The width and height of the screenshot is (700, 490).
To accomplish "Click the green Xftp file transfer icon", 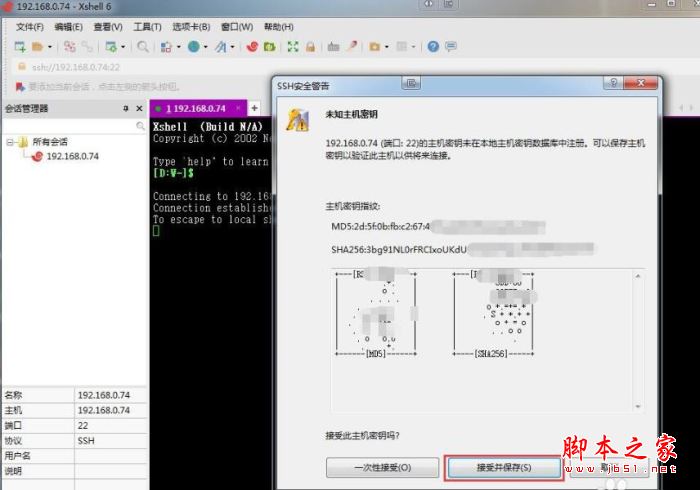I will (x=270, y=46).
